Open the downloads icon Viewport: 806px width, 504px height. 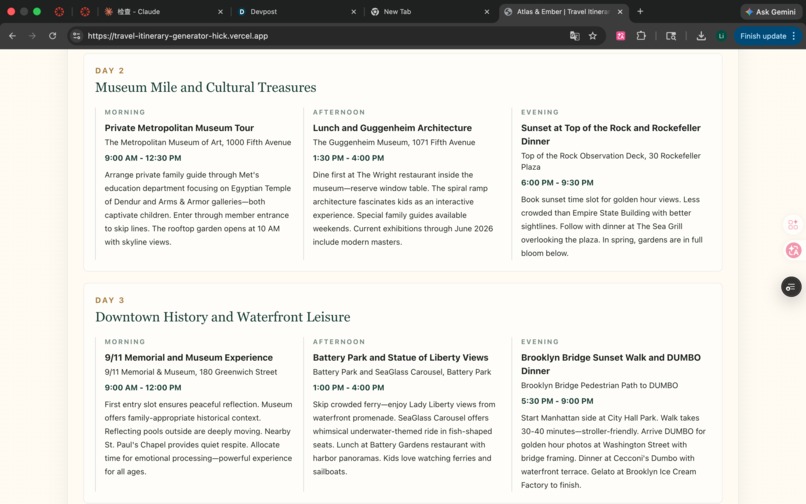[701, 36]
